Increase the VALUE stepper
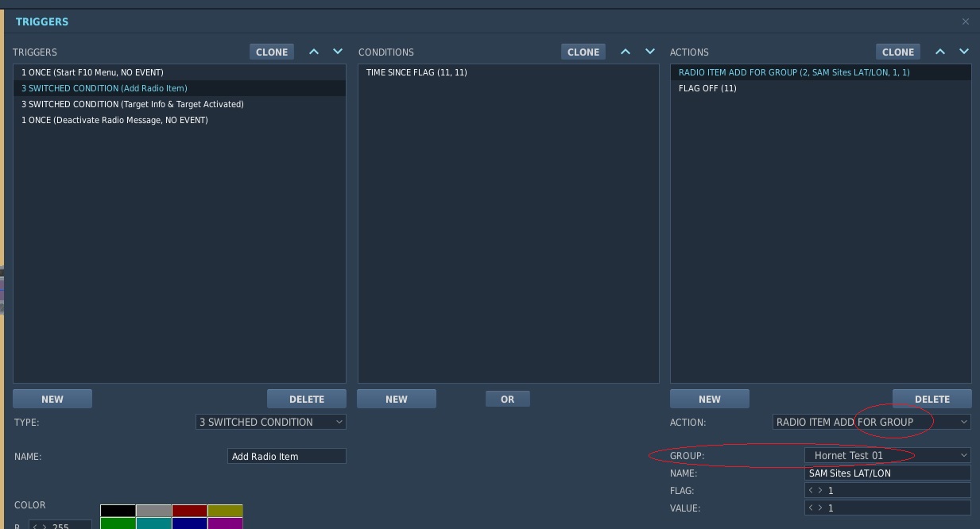The image size is (980, 529). pos(820,508)
